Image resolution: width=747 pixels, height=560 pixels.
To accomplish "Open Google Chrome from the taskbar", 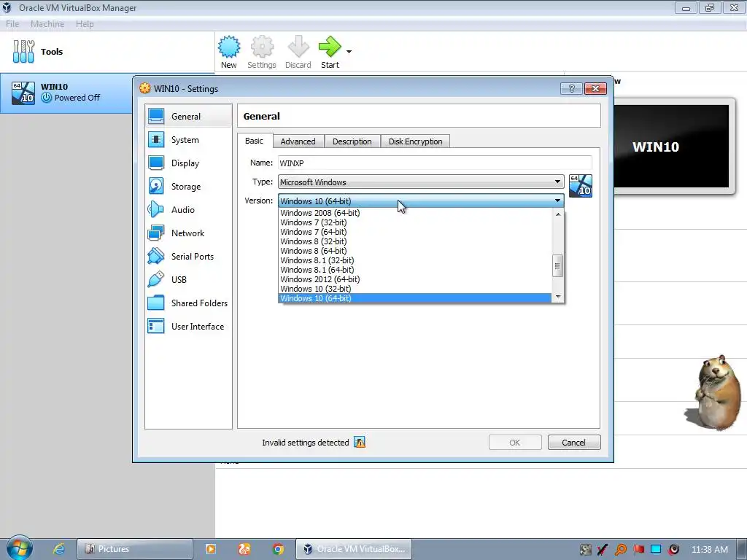I will [278, 549].
